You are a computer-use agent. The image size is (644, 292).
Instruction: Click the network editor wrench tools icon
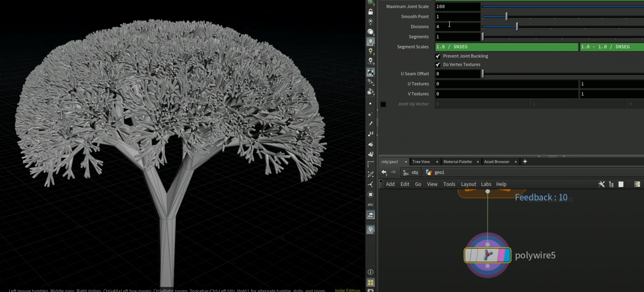click(601, 184)
